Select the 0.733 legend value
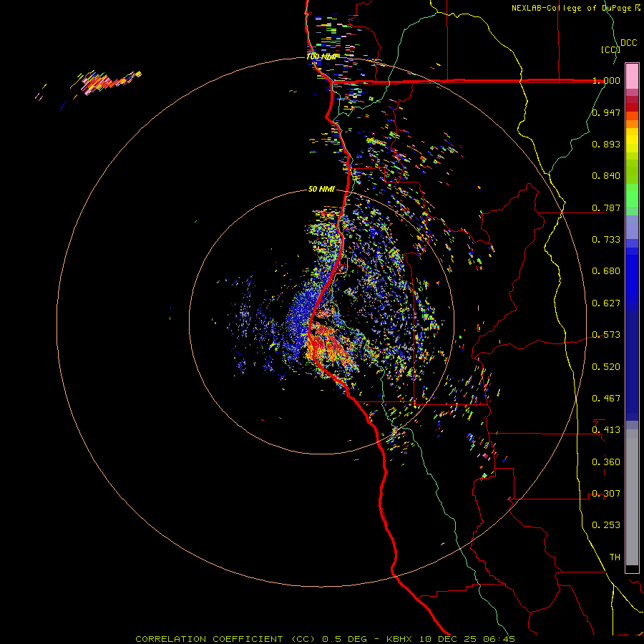 606,240
